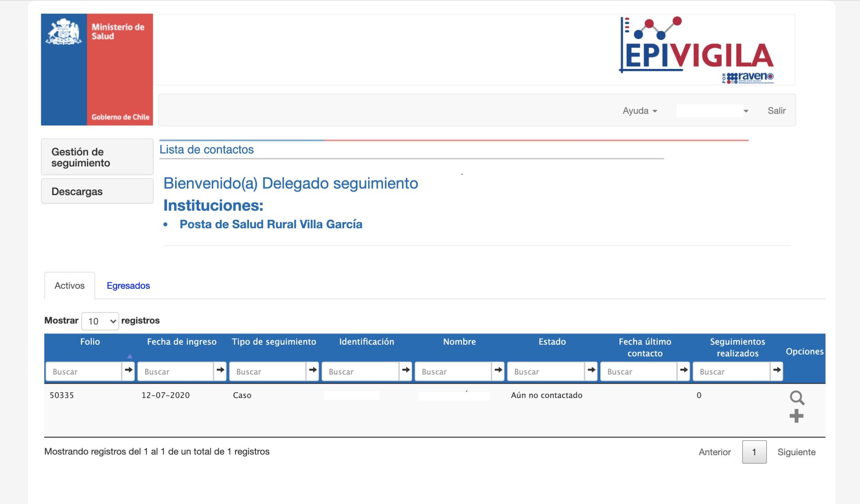The height and width of the screenshot is (504, 860).
Task: Click the magnifier icon for folio 50335
Action: (x=797, y=397)
